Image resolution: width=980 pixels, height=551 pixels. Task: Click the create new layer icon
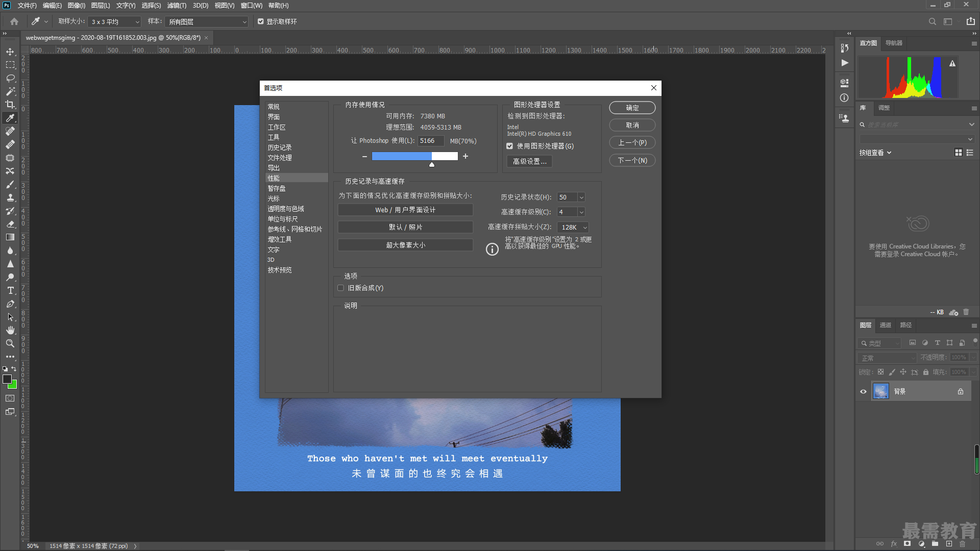(x=949, y=544)
